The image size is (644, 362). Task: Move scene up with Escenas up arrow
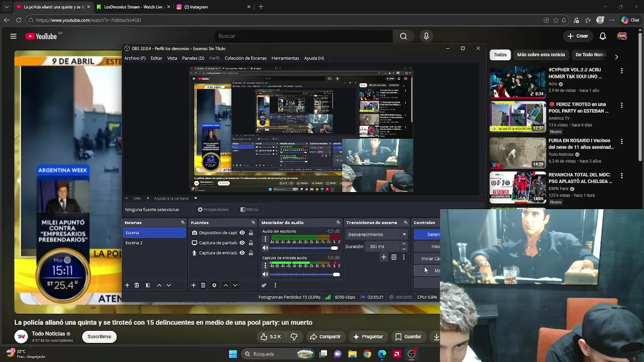(159, 285)
